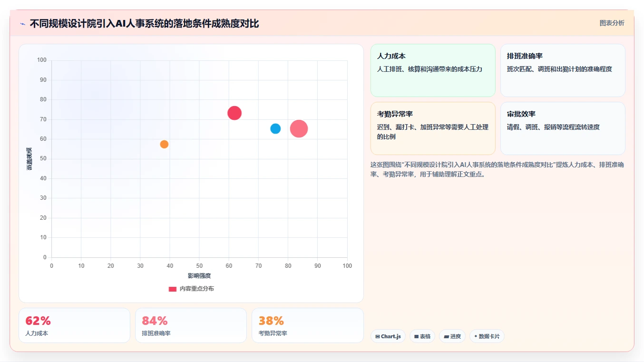Click the 班次匹配、调班和出勤计划 description text
The image size is (644, 362).
pos(559,69)
